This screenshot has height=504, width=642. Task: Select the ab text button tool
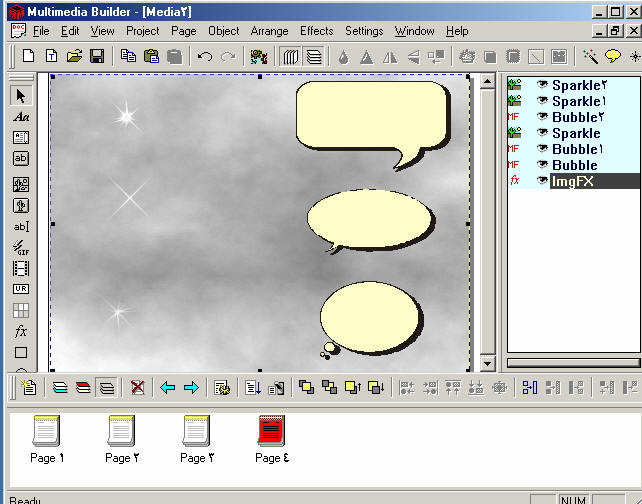click(x=20, y=158)
